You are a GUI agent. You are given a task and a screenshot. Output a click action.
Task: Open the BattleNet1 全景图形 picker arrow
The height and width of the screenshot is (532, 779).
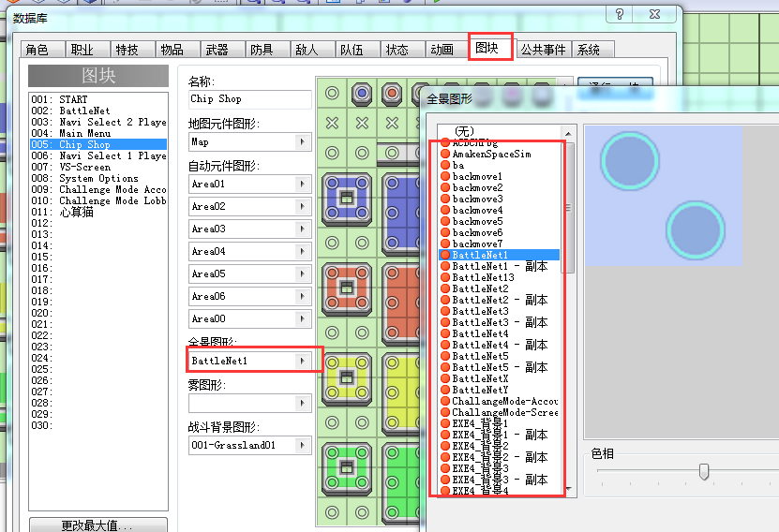pyautogui.click(x=303, y=361)
